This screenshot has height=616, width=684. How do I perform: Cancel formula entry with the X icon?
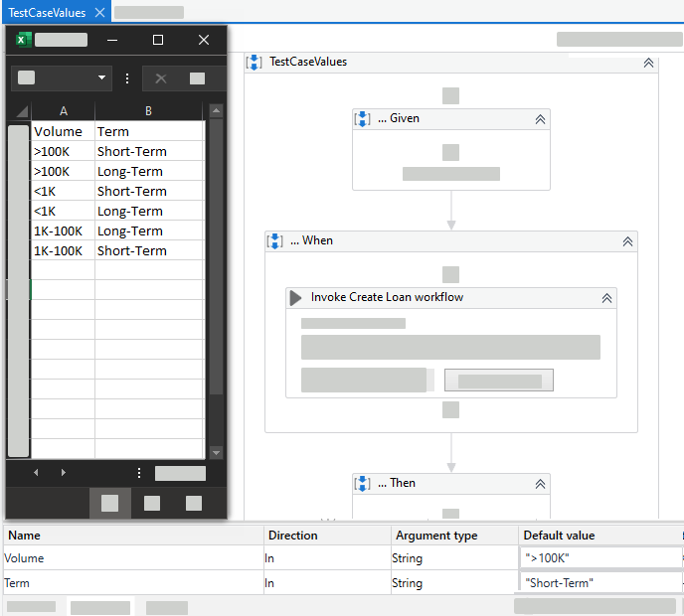pos(161,78)
